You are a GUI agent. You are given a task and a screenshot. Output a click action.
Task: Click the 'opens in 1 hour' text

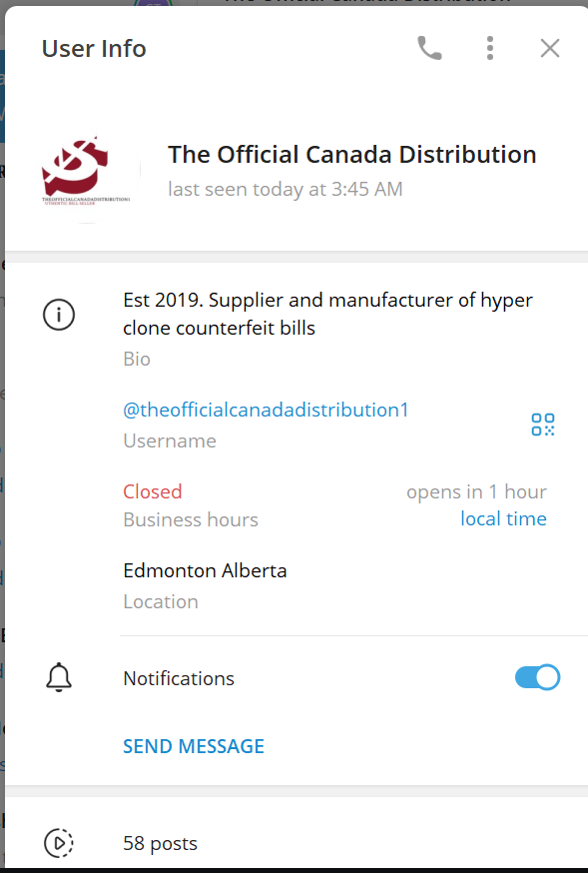477,491
